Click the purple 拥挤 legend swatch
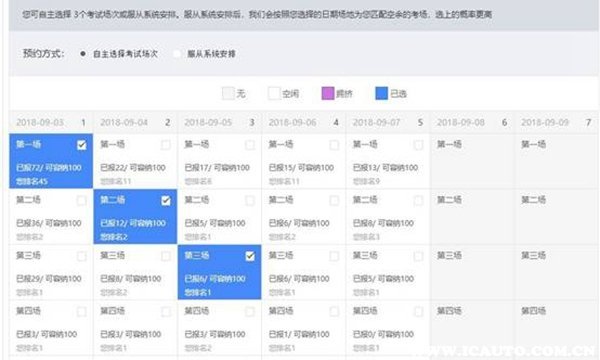 [x=328, y=93]
